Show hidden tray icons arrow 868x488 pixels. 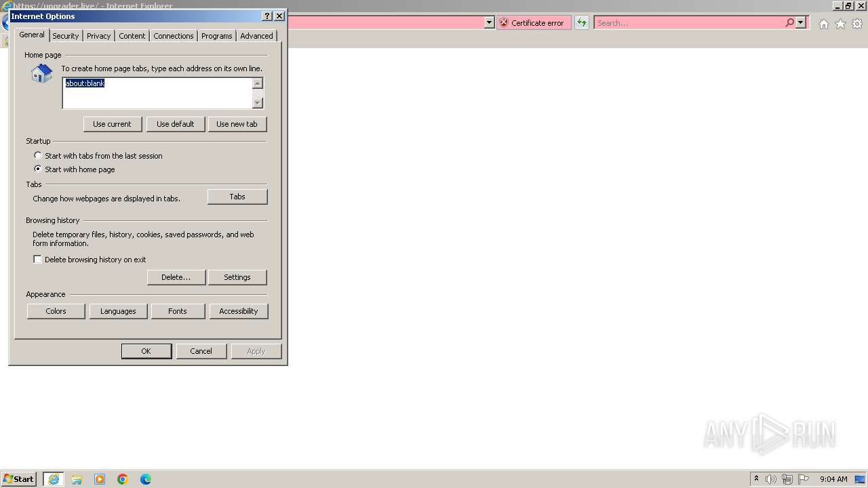click(757, 479)
